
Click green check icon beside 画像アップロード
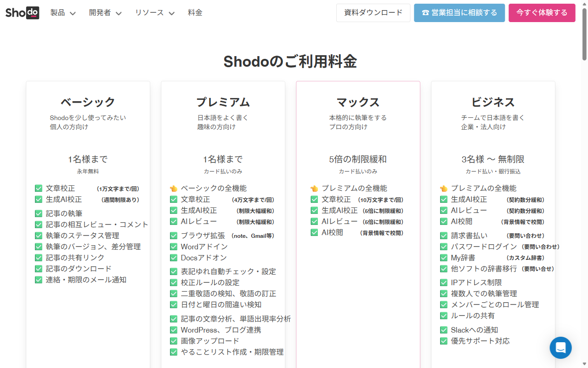tap(174, 341)
